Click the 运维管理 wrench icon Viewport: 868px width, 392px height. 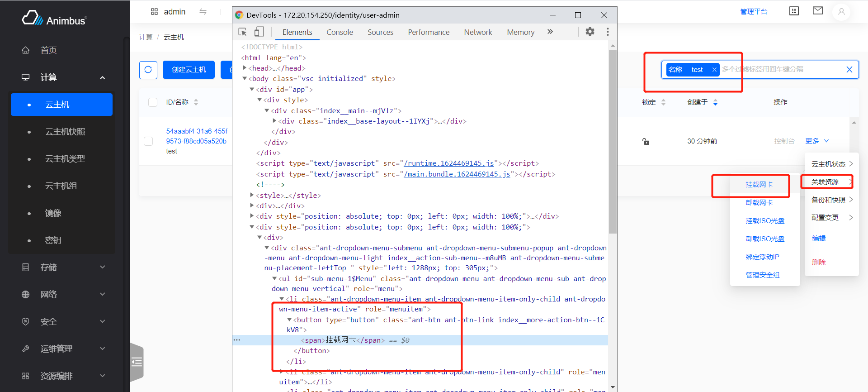pos(26,349)
